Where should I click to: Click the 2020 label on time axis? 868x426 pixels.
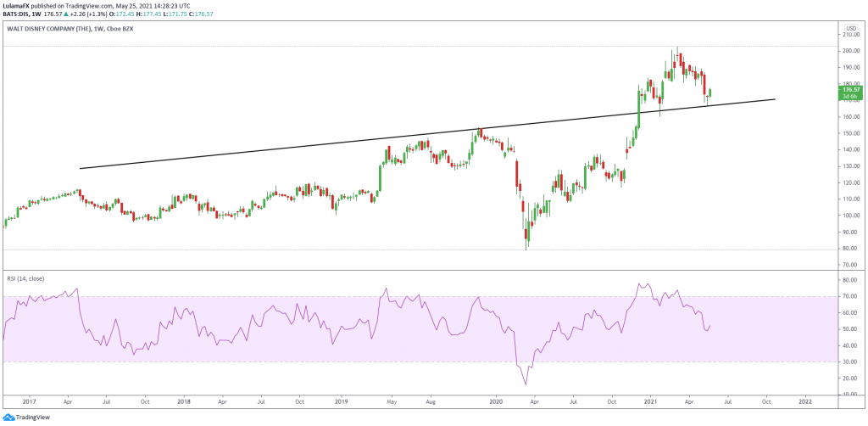click(x=496, y=400)
